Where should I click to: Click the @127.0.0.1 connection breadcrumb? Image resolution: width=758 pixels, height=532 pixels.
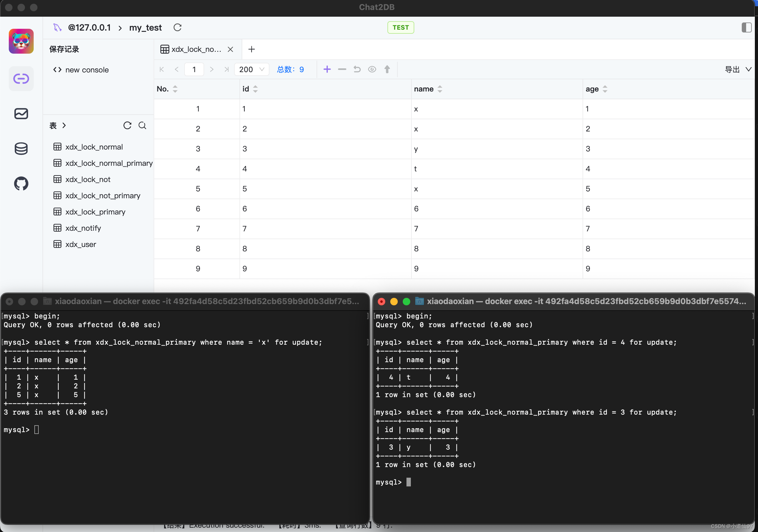(x=90, y=27)
